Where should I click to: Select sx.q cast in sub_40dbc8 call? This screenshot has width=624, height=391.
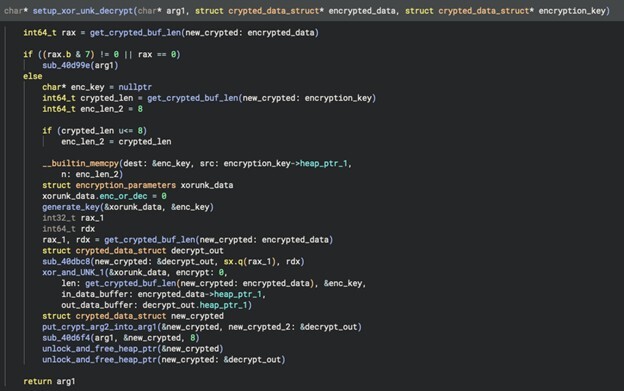[x=233, y=261]
